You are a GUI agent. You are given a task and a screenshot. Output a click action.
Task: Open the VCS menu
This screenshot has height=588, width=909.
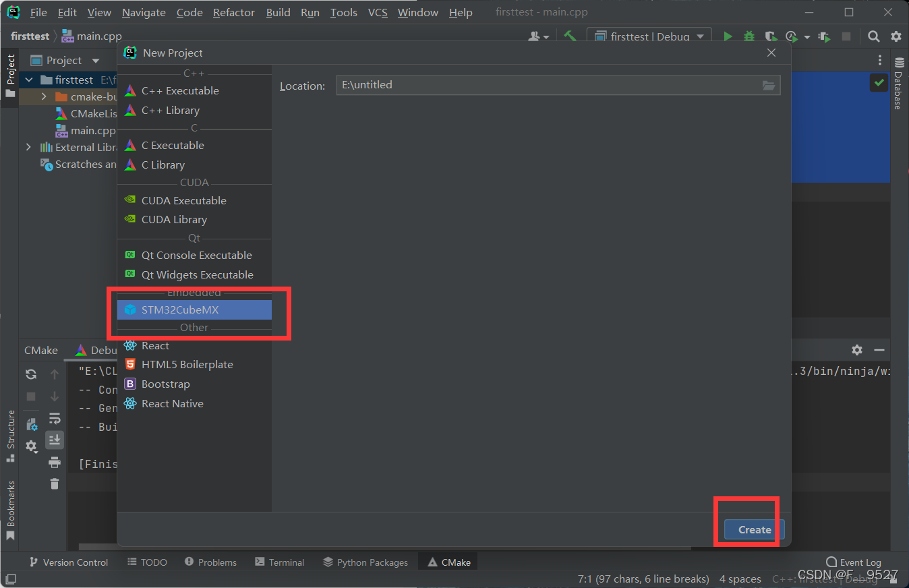click(x=378, y=12)
